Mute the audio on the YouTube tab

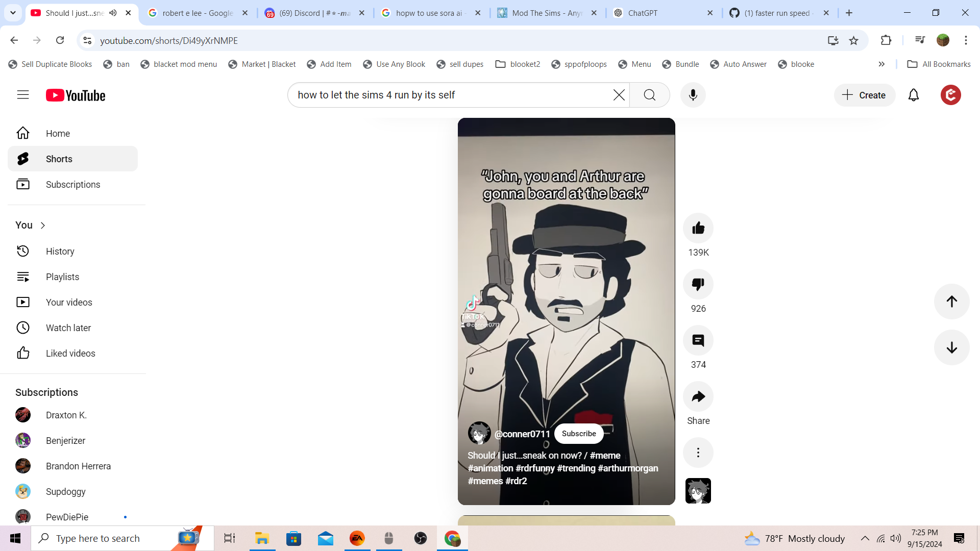click(113, 13)
